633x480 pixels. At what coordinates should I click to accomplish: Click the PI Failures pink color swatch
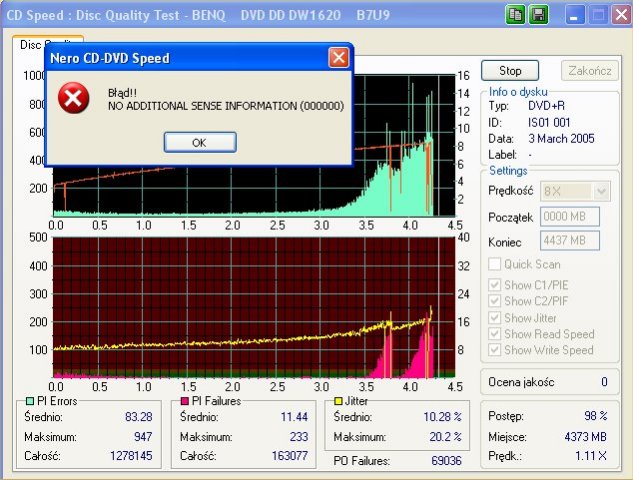click(x=185, y=401)
